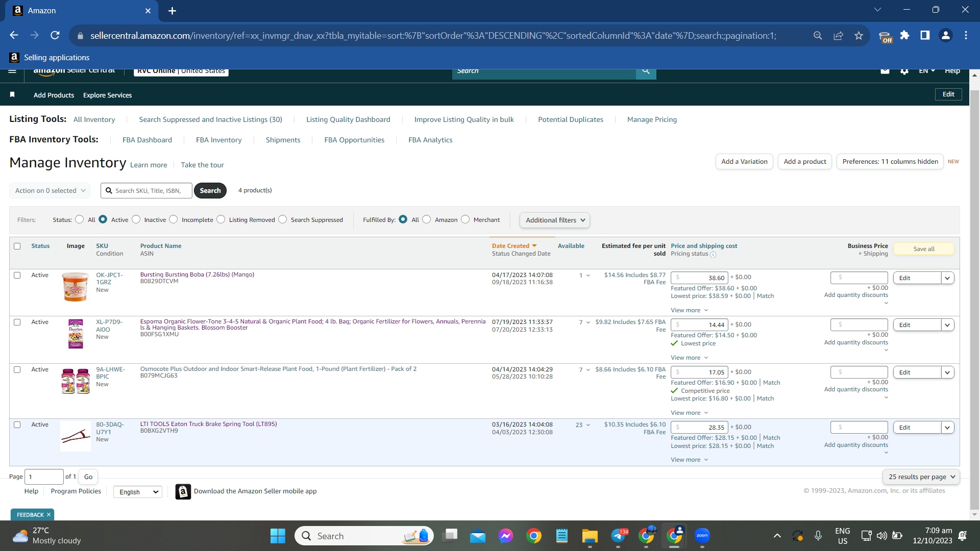The image size is (980, 551).
Task: Open a new browser tab
Action: tap(172, 11)
